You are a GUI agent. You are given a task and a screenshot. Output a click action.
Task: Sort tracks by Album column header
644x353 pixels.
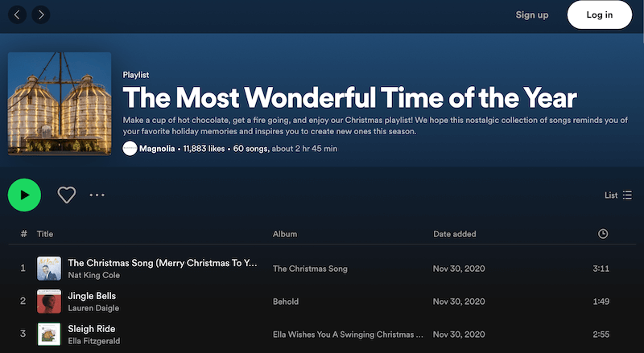click(285, 234)
